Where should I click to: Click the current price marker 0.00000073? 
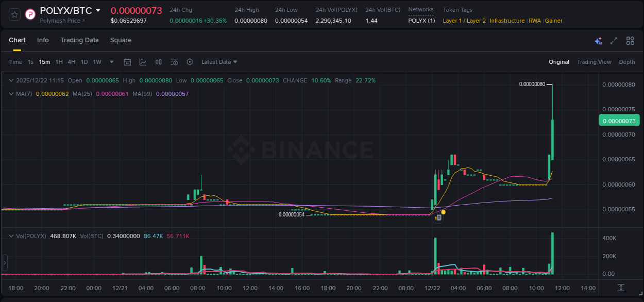(619, 120)
